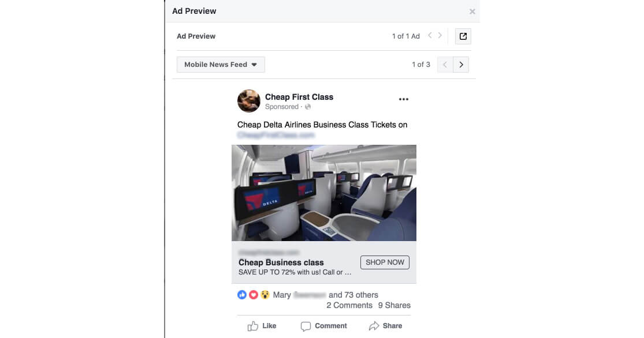Screen dimensions: 644x338
Task: Open ad preview in new window icon
Action: (x=463, y=36)
